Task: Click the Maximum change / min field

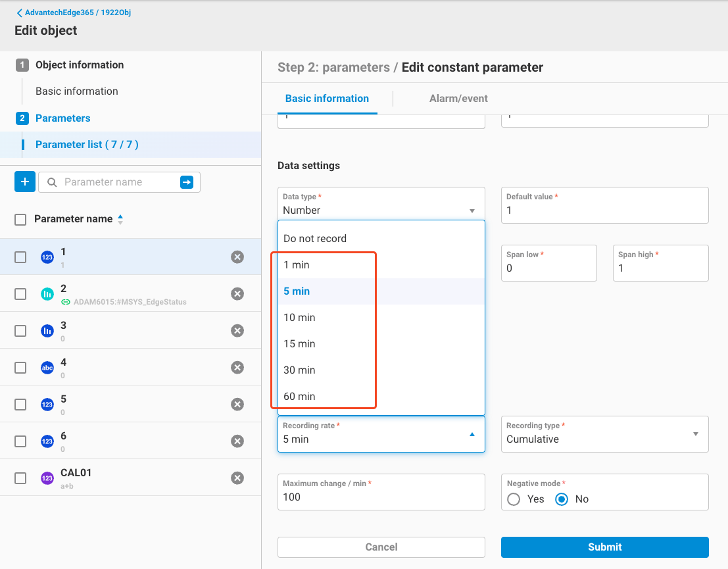Action: [381, 497]
